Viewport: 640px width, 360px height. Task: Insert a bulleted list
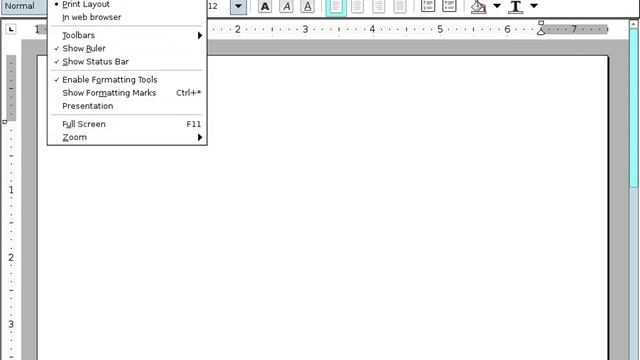tap(449, 6)
